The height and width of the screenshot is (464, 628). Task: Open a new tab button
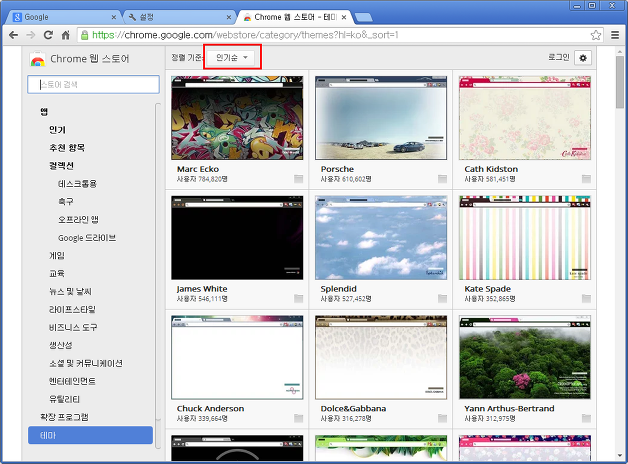tap(364, 17)
